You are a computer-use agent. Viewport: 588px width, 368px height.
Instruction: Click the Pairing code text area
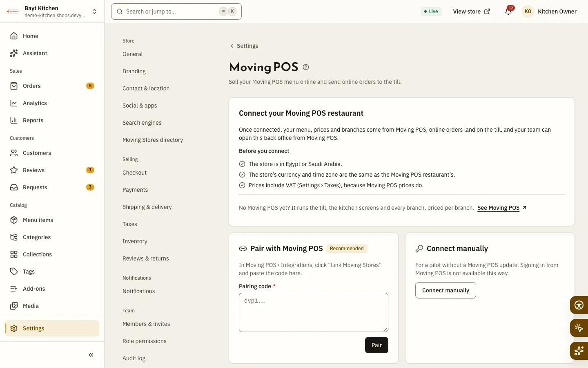pyautogui.click(x=314, y=312)
